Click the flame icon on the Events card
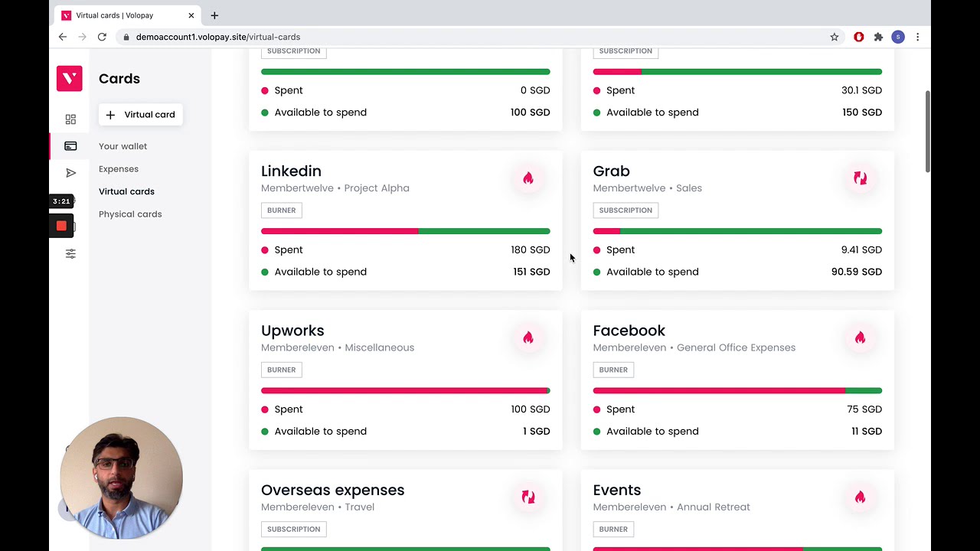Image resolution: width=980 pixels, height=551 pixels. (860, 497)
